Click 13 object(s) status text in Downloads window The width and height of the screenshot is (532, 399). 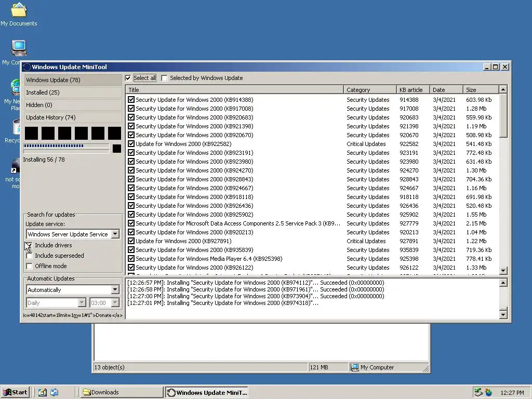pyautogui.click(x=109, y=367)
